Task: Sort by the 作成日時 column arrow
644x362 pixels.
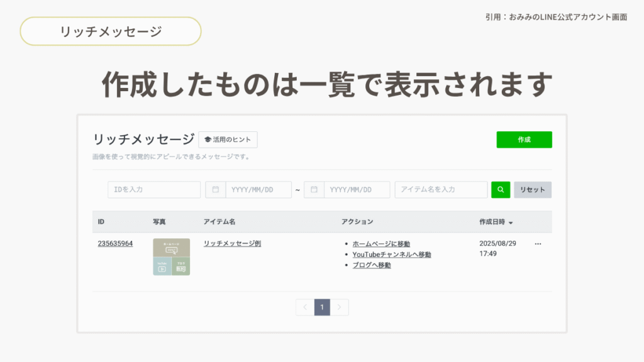Action: click(x=511, y=222)
